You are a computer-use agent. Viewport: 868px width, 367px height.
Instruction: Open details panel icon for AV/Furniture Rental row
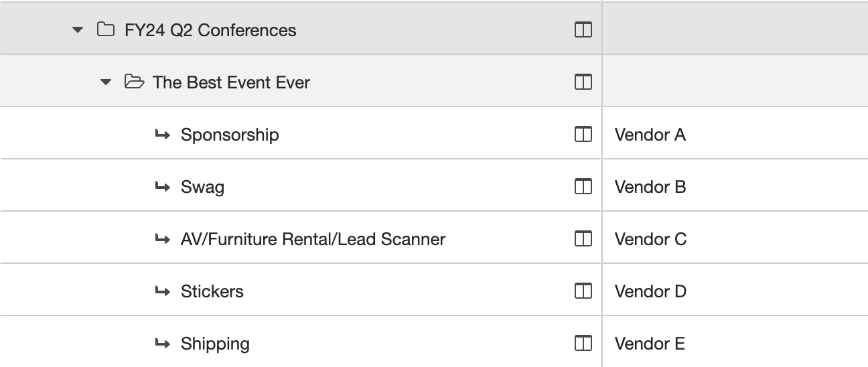click(583, 239)
